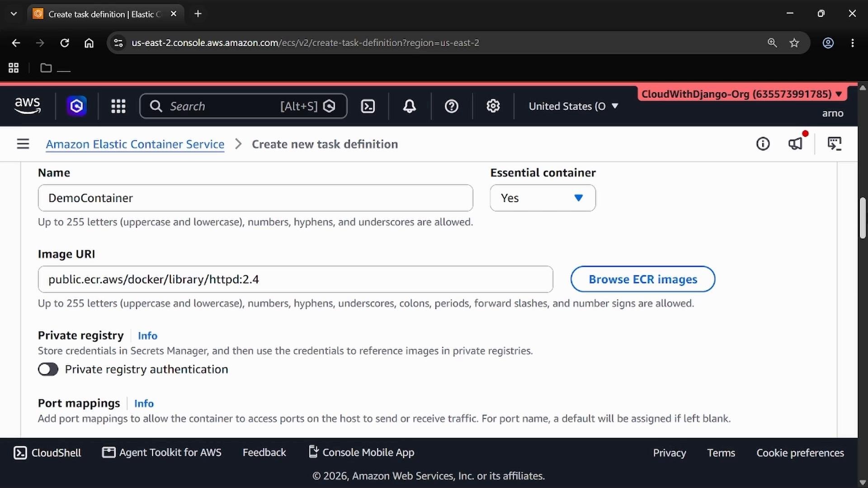Open the CloudWithDjango-Org account menu
Screen dimensions: 868x488
pyautogui.click(x=741, y=94)
